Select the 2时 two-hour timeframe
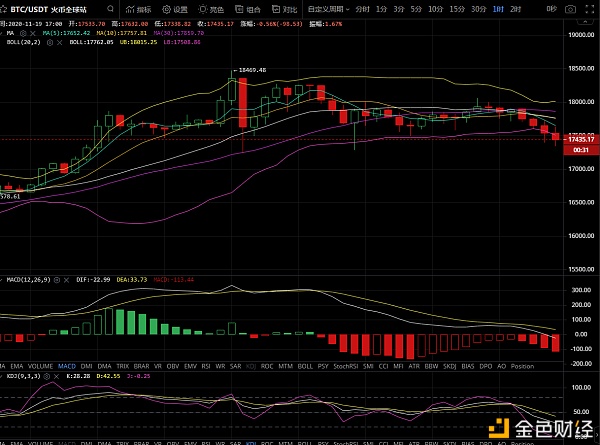 [x=515, y=9]
